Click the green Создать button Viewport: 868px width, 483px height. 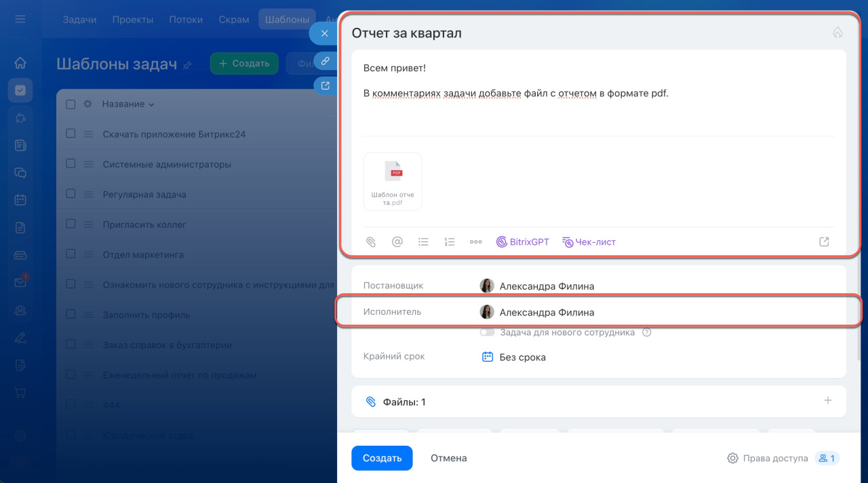[x=244, y=63]
